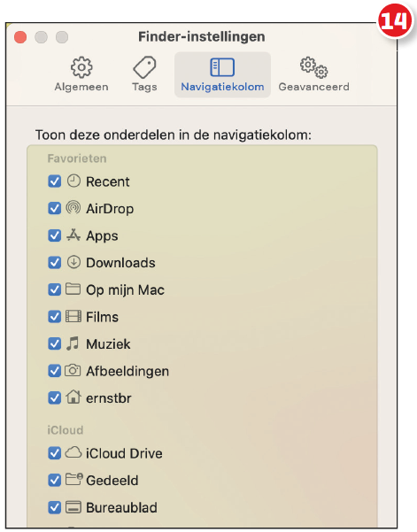The height and width of the screenshot is (532, 417).
Task: Click the Downloads label text
Action: 120,263
